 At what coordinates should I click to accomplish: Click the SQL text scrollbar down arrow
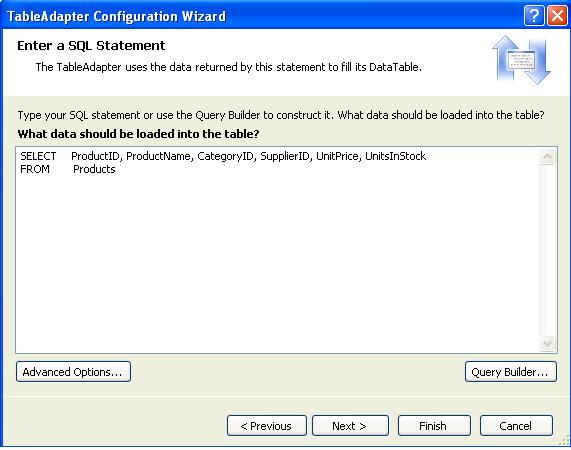click(547, 343)
